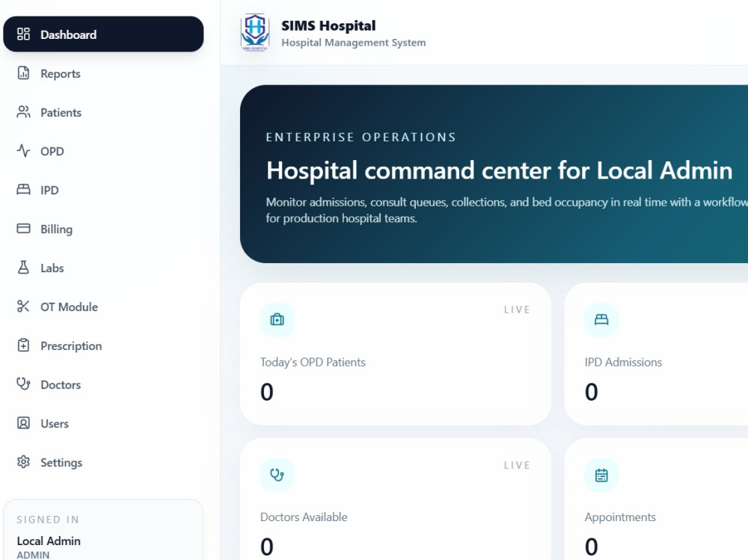Click the SIGNED IN label
The width and height of the screenshot is (748, 560).
pos(48,520)
